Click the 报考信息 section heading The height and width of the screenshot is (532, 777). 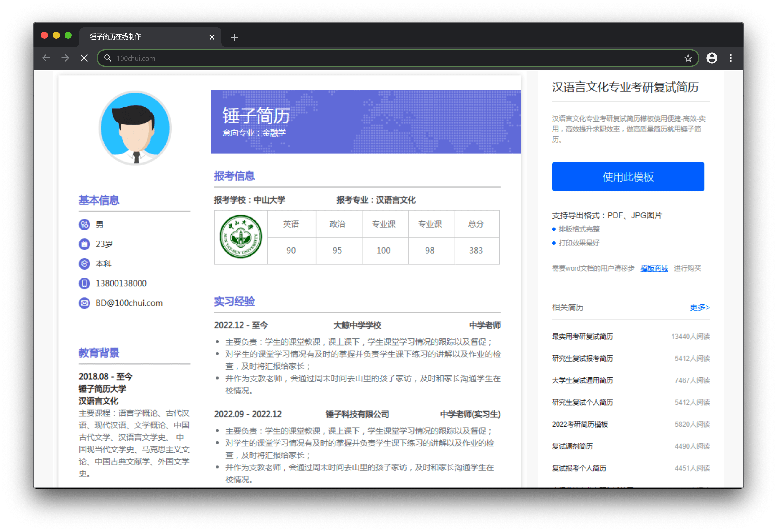[234, 176]
